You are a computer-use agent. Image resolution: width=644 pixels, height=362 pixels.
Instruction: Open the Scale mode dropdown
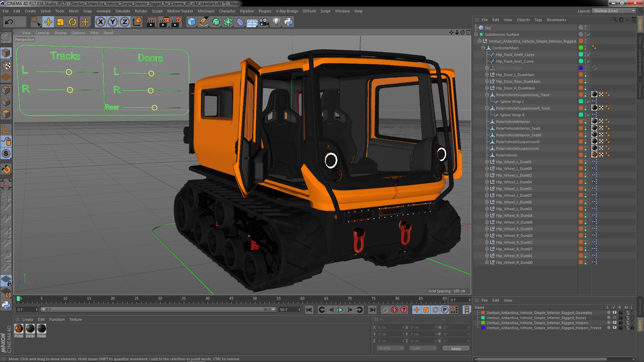click(423, 348)
